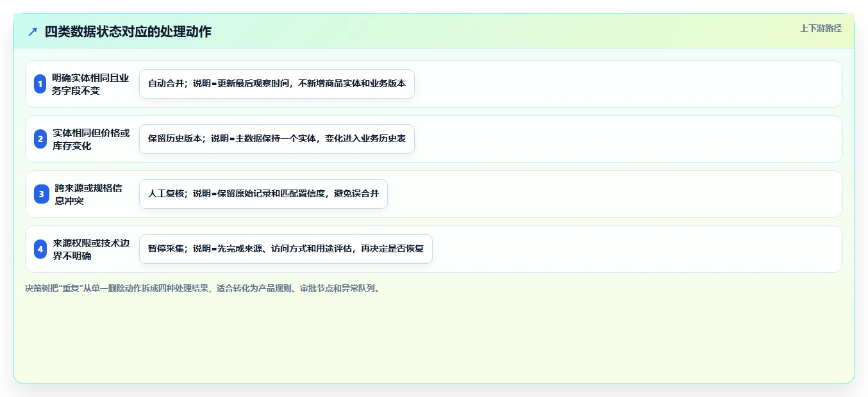Click the '上下游路径' label in the header
This screenshot has width=868, height=397.
(x=821, y=28)
